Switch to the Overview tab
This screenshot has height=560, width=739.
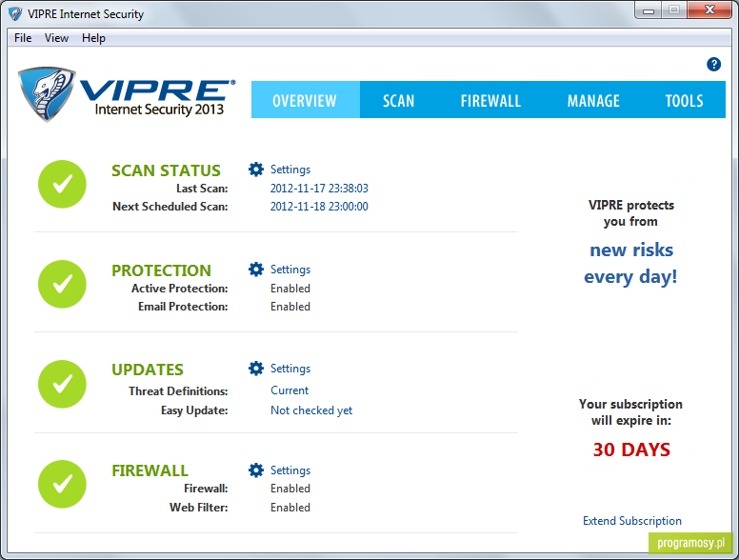305,100
